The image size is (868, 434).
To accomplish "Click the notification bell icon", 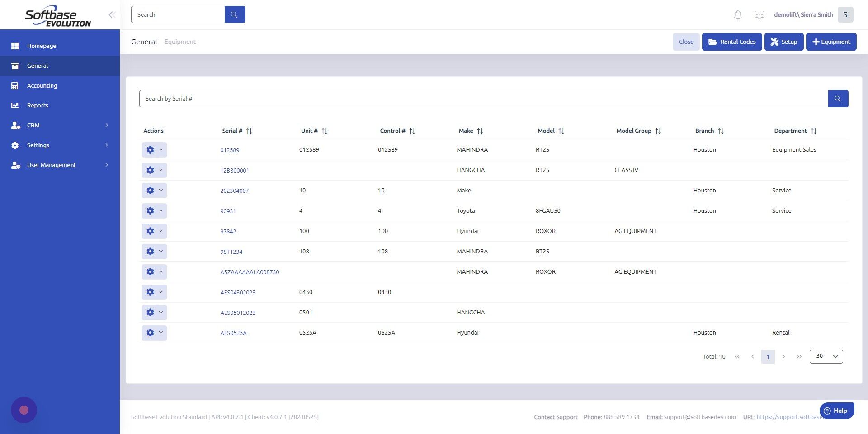I will tap(737, 14).
